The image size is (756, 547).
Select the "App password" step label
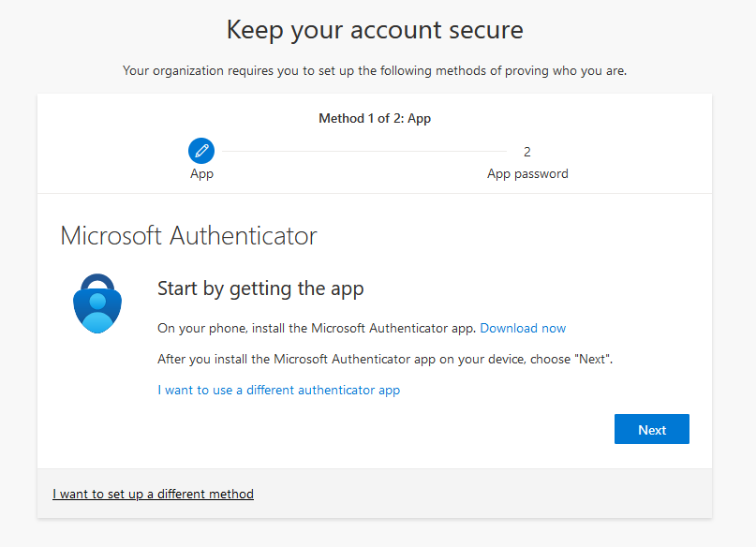pos(527,173)
